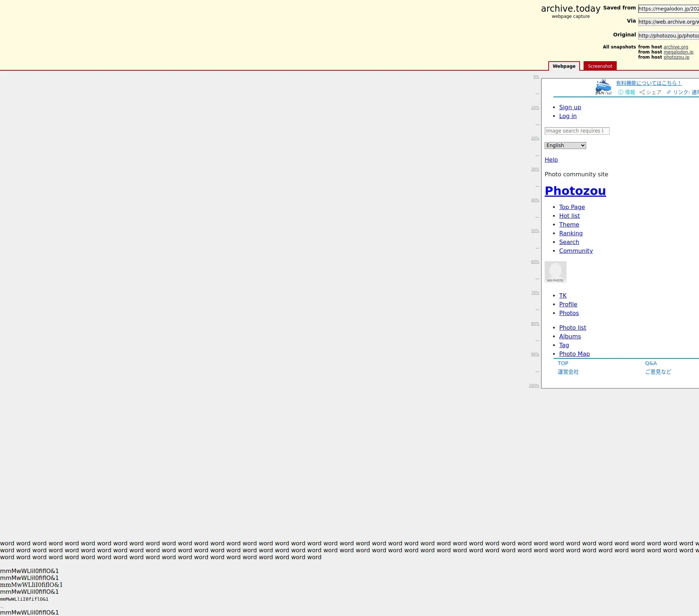This screenshot has width=699, height=616.
Task: Open the English language dropdown
Action: [565, 146]
